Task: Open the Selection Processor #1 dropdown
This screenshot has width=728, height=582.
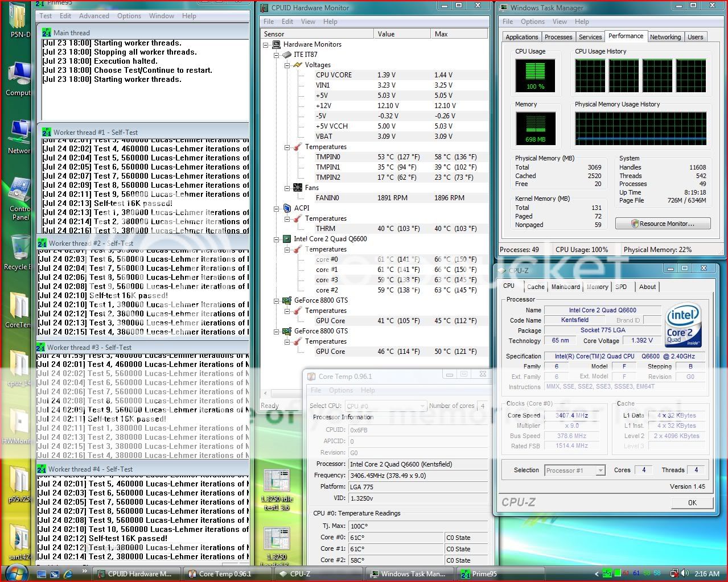Action: coord(574,470)
